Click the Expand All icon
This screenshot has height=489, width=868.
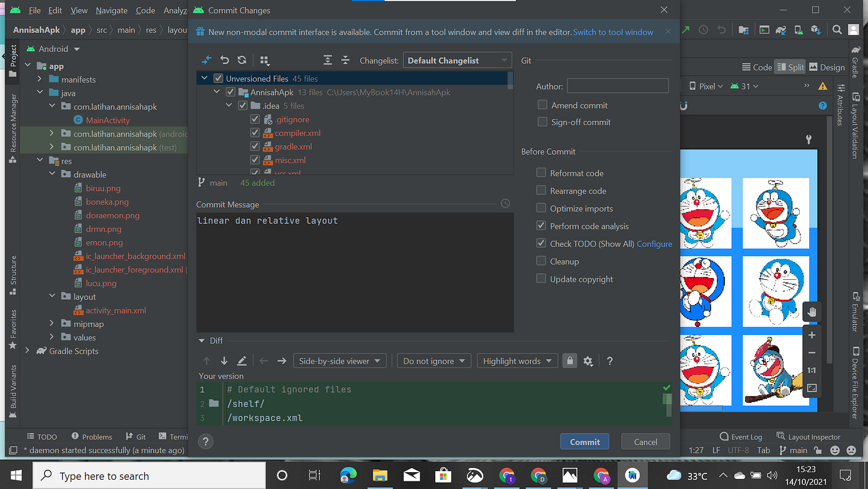pyautogui.click(x=328, y=60)
